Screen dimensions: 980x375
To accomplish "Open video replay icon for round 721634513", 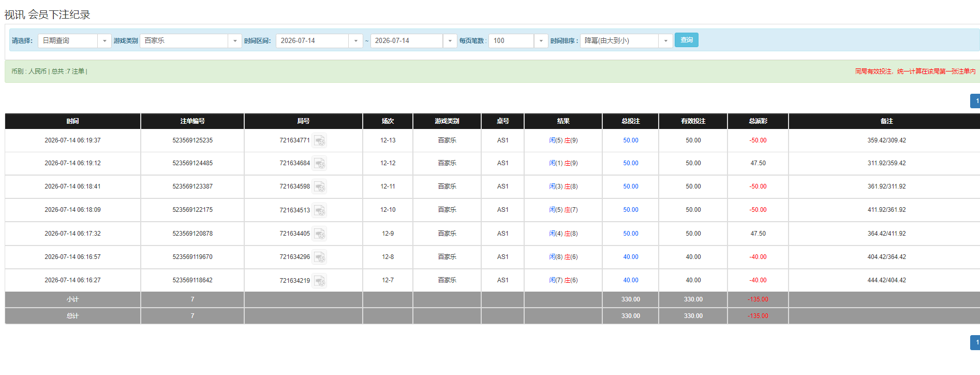I will (320, 210).
